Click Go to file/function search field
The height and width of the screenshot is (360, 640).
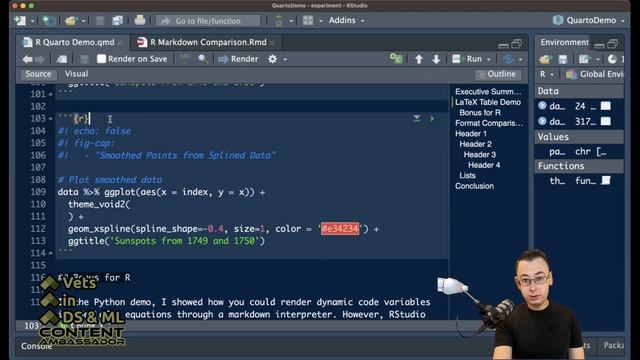[208, 20]
